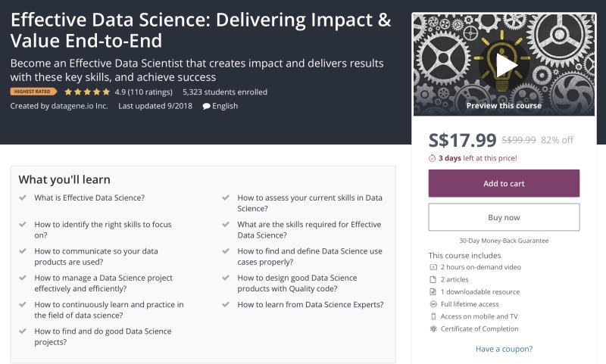Image resolution: width=606 pixels, height=364 pixels.
Task: Click the full lifetime access icon
Action: (x=433, y=304)
